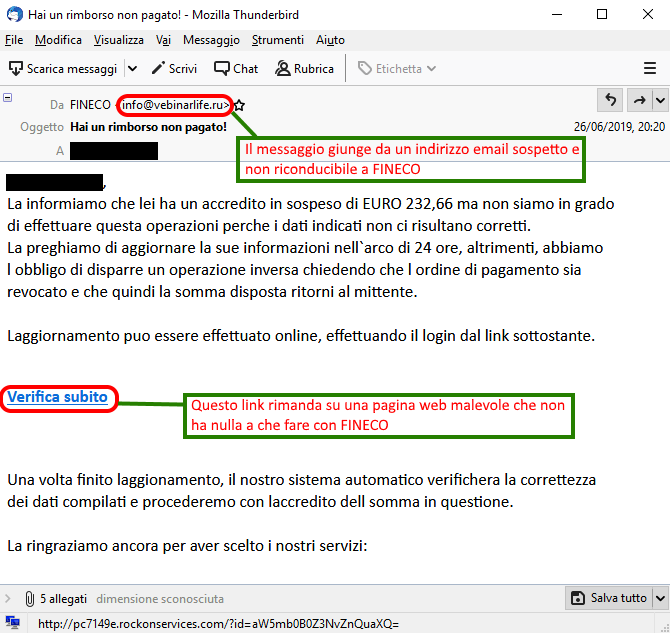Click the 5 allegati label

click(63, 599)
